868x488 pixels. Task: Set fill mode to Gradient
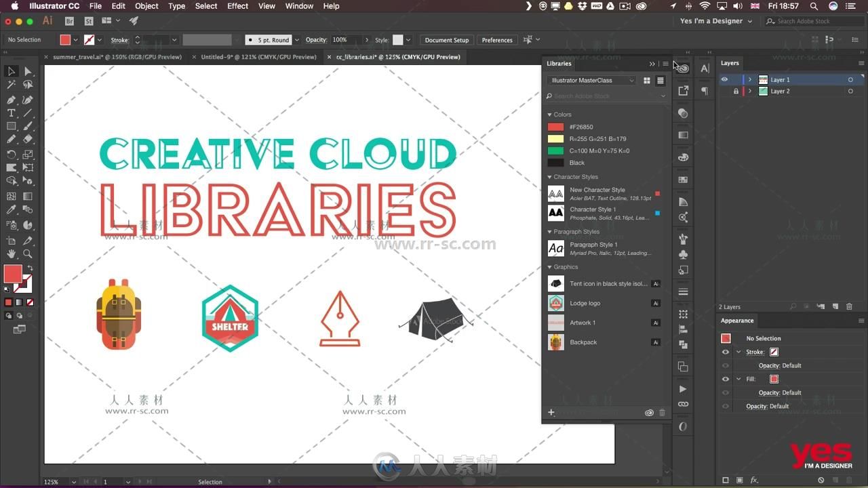click(x=18, y=302)
